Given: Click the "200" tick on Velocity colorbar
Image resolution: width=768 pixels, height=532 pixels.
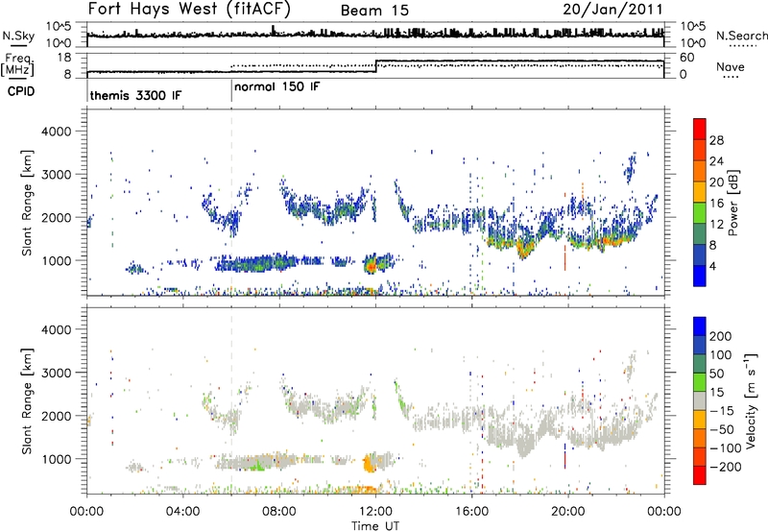Looking at the screenshot, I should [721, 336].
